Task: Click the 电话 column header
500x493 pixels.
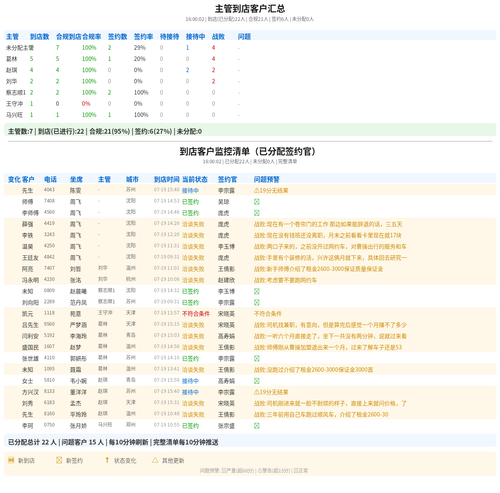Action: pos(50,179)
